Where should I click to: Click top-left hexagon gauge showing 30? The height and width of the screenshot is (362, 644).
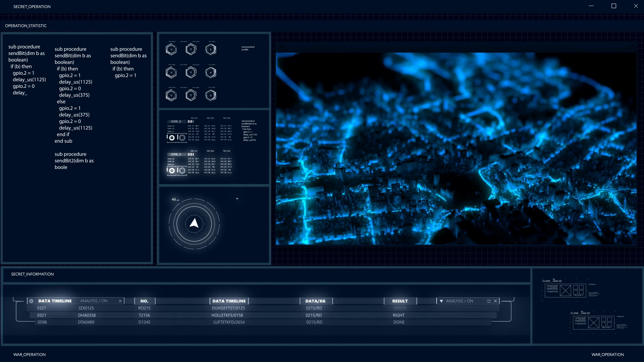click(x=171, y=50)
